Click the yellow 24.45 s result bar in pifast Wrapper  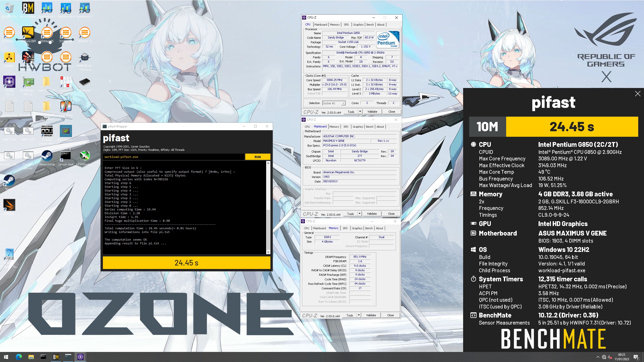coord(186,263)
